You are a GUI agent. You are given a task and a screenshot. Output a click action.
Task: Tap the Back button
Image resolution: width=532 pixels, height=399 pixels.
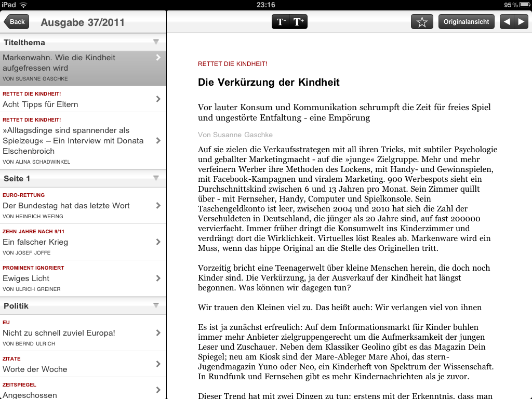(16, 22)
